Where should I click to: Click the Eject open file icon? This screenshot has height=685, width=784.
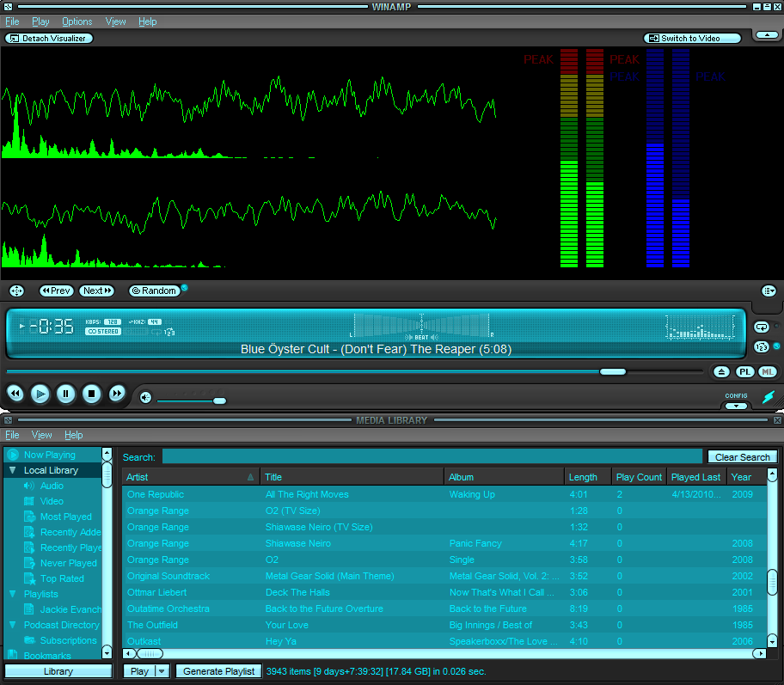coord(721,371)
